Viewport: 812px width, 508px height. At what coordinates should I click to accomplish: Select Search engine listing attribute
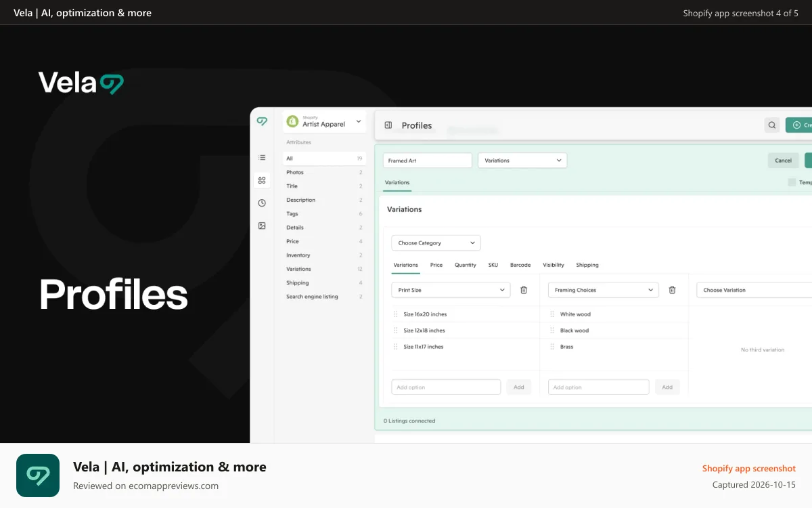pyautogui.click(x=324, y=297)
